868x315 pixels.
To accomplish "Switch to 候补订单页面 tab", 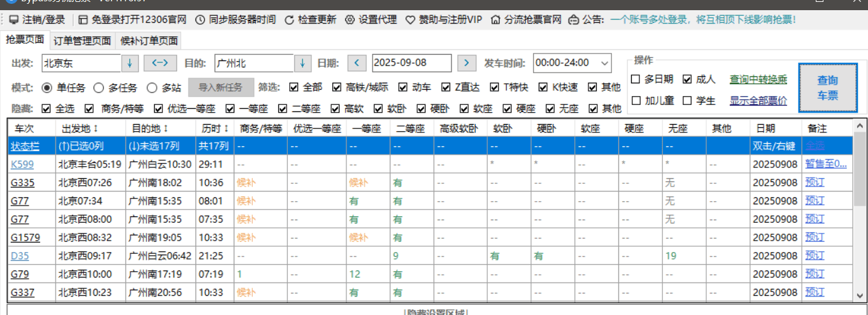I will 148,41.
